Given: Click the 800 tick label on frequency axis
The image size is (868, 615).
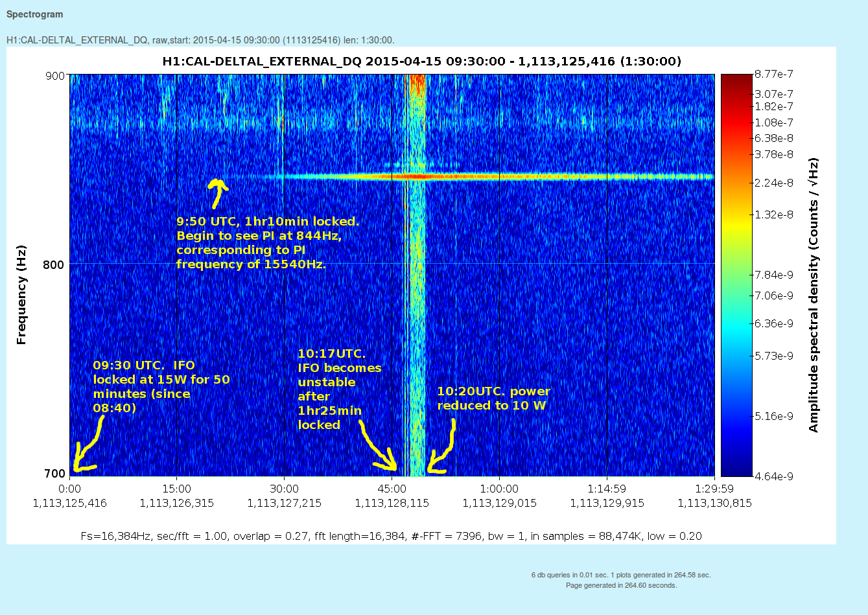Looking at the screenshot, I should pyautogui.click(x=54, y=264).
